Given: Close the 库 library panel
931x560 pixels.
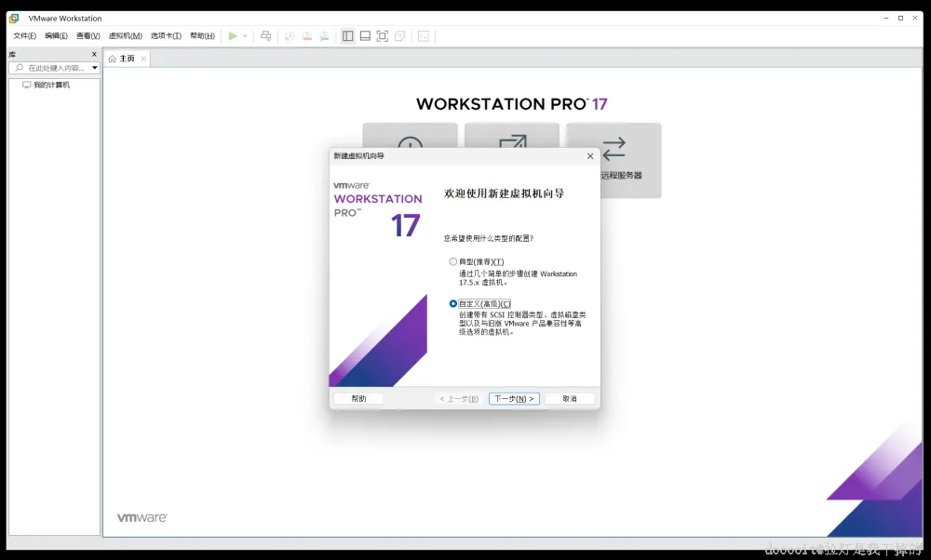Looking at the screenshot, I should [x=94, y=54].
